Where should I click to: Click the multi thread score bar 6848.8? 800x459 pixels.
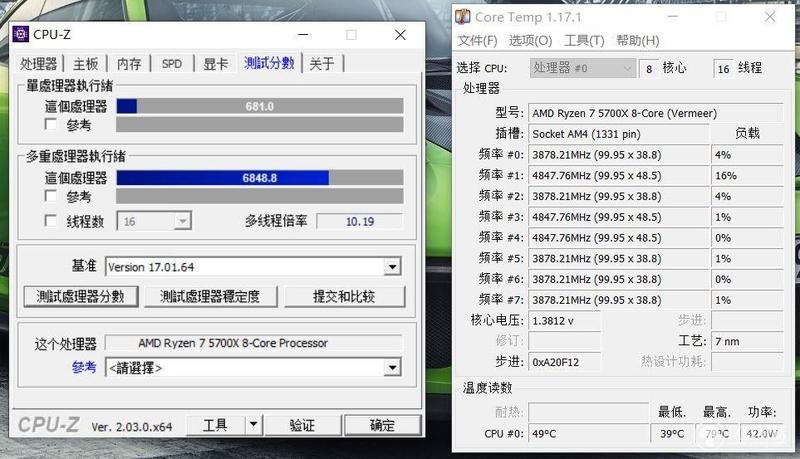[x=260, y=177]
